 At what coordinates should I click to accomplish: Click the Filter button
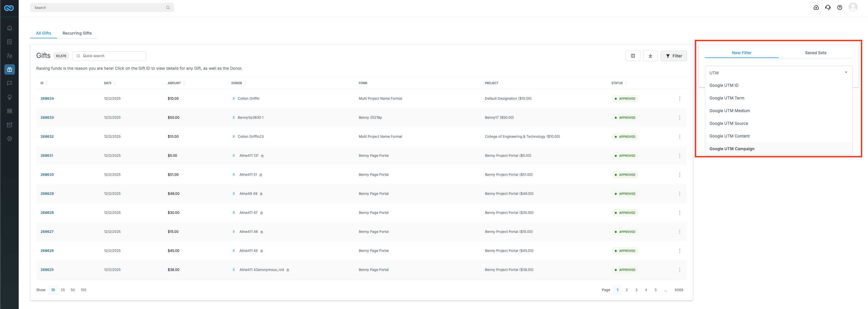click(673, 56)
